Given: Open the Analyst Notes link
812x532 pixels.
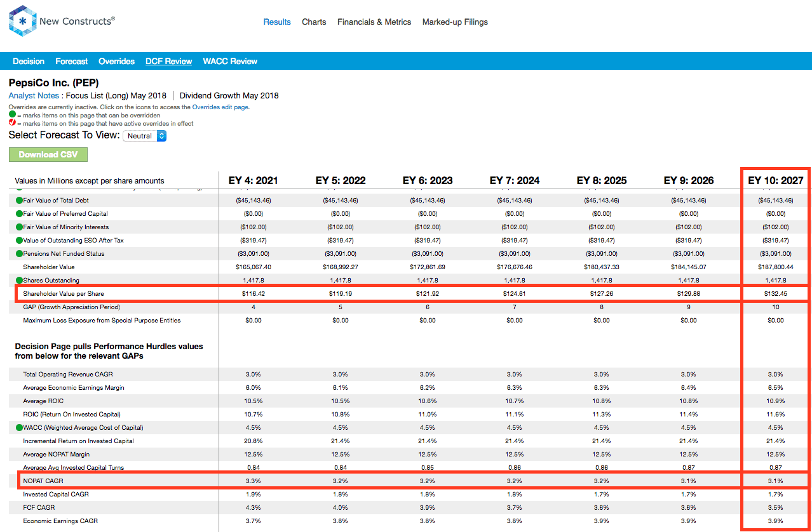Looking at the screenshot, I should (x=34, y=96).
